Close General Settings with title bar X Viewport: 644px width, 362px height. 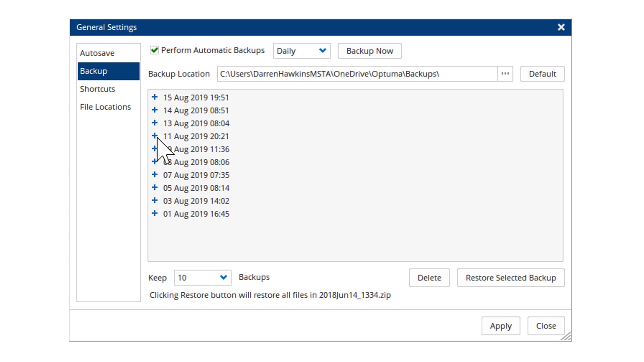[561, 27]
